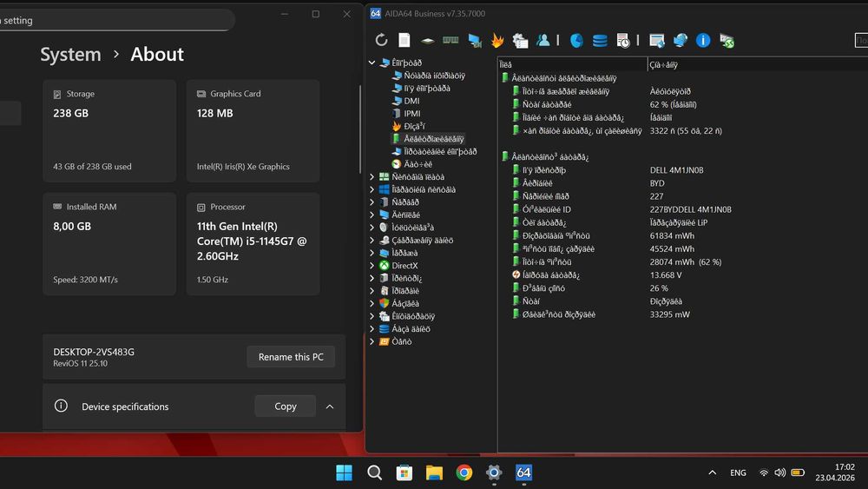Viewport: 868px width, 489px height.
Task: Open the Windows Start menu
Action: tap(345, 473)
